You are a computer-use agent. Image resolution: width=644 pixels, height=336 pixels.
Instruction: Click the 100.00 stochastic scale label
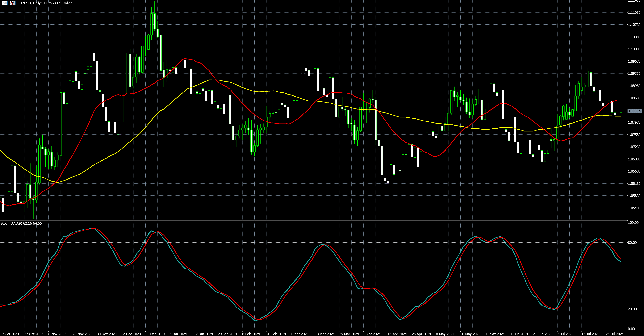[633, 223]
